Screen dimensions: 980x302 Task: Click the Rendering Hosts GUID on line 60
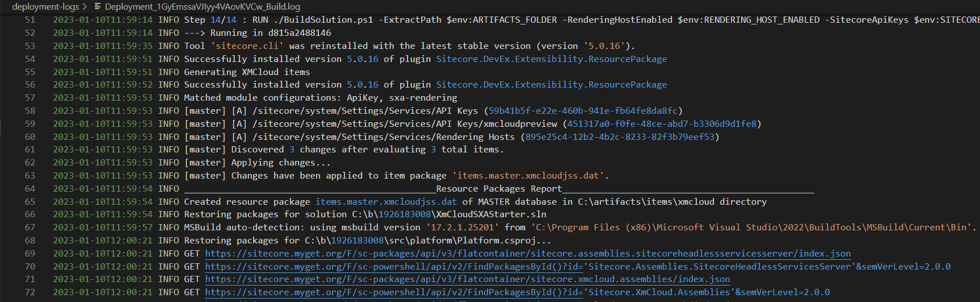tap(620, 137)
